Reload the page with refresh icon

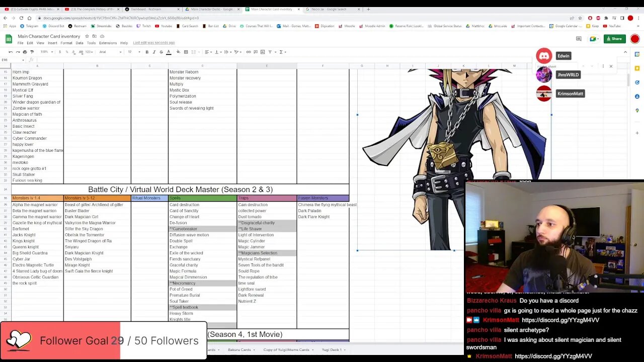pos(21,18)
